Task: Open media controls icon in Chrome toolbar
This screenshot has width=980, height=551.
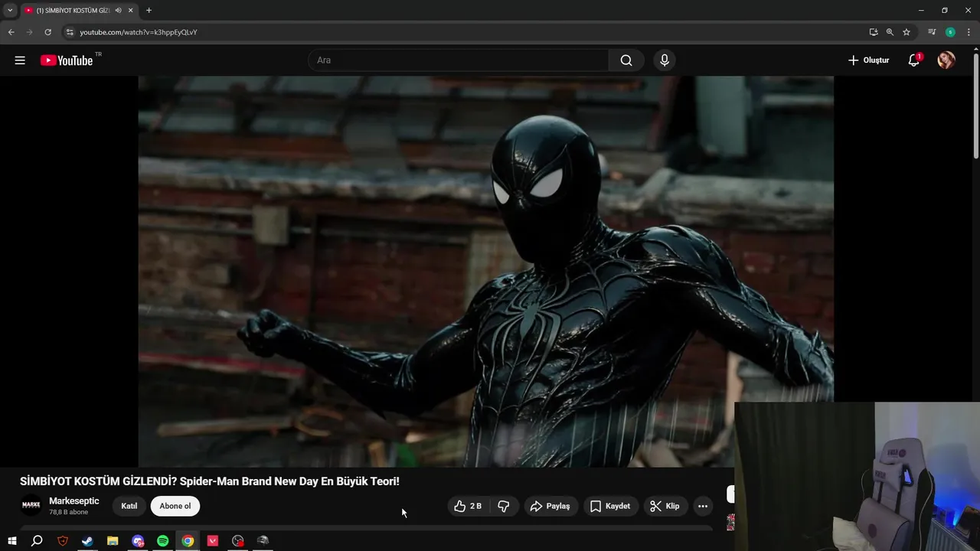Action: pyautogui.click(x=932, y=32)
